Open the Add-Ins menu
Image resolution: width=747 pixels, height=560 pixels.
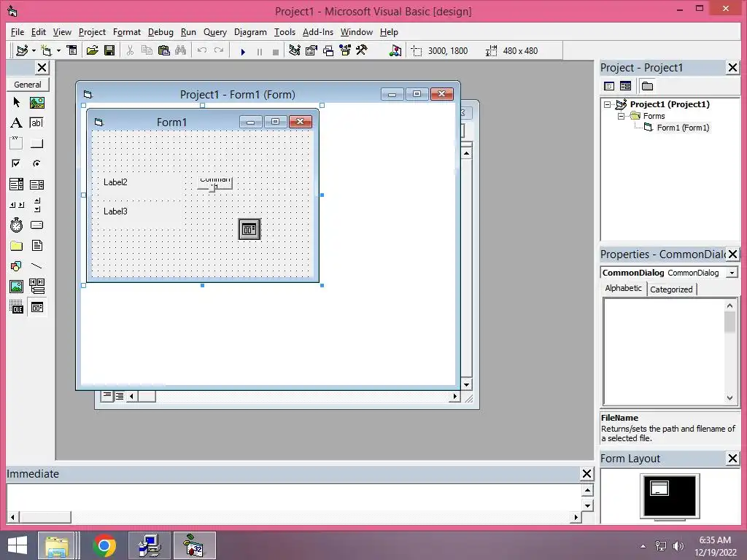318,32
